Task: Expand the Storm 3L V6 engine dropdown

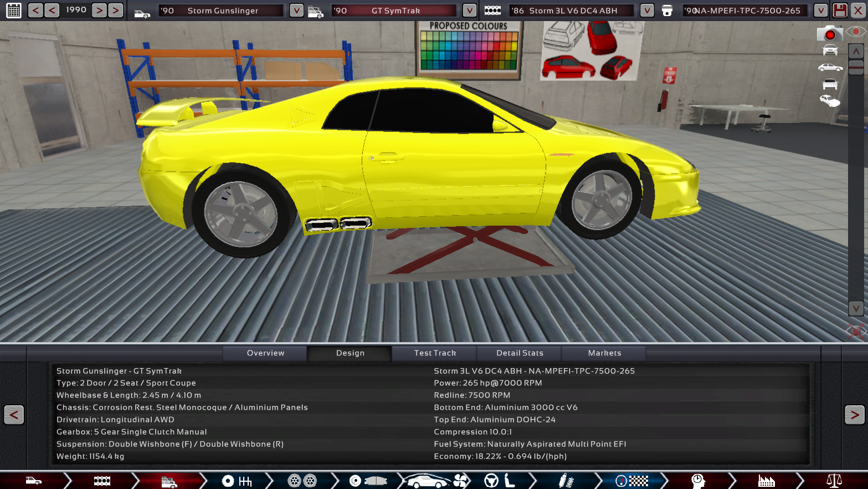Action: (x=646, y=11)
